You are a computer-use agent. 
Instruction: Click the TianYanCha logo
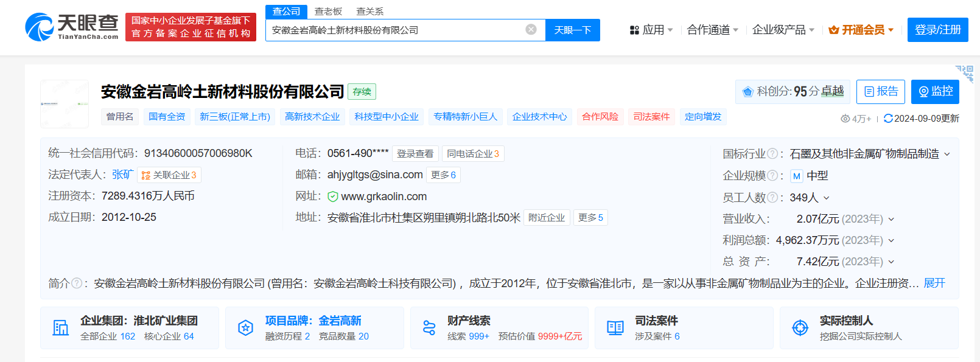tap(72, 27)
